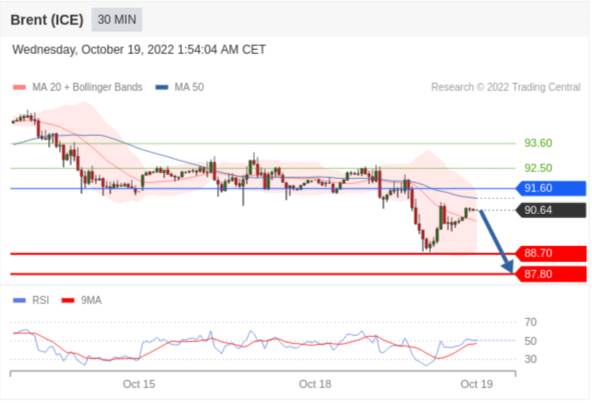
Task: Click the RSI 70 level label
Action: 530,322
